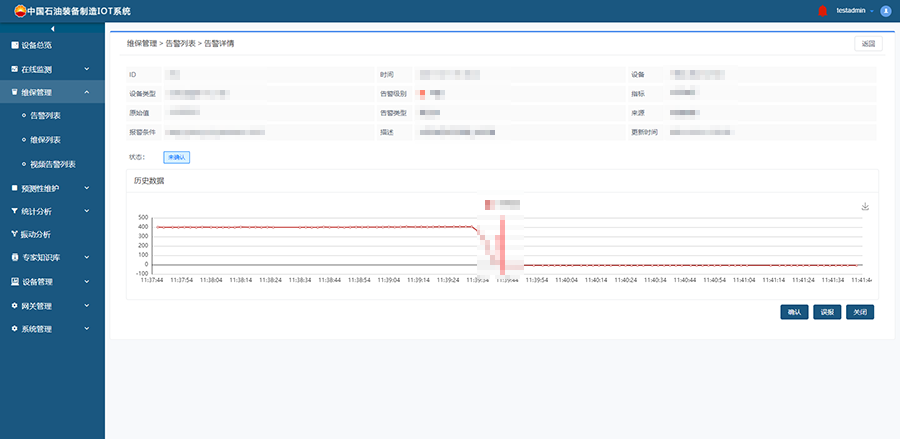900x439 pixels.
Task: Click the 预测性维护 sidebar icon
Action: [x=15, y=188]
